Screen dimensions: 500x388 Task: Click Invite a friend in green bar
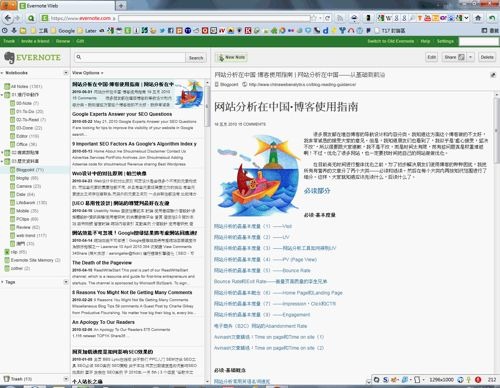(x=35, y=41)
